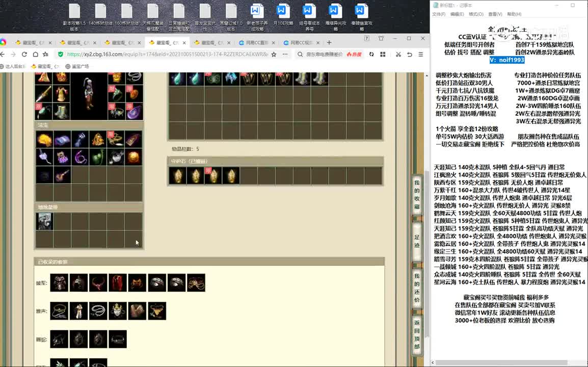The width and height of the screenshot is (588, 367).
Task: Click 物品栏数: 5 text on page
Action: (185, 149)
